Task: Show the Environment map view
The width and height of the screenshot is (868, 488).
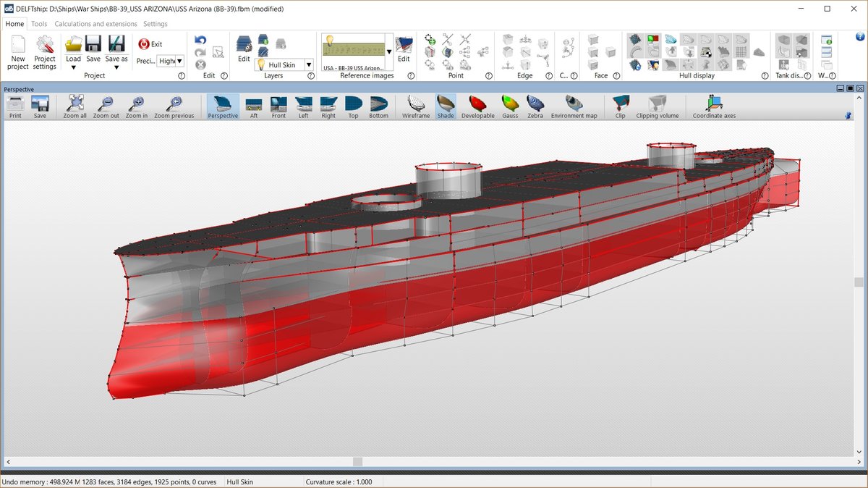Action: [574, 106]
